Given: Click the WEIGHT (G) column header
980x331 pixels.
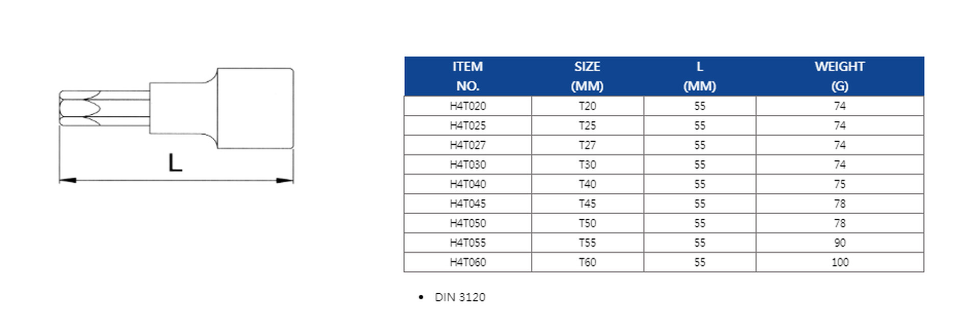Looking at the screenshot, I should 840,77.
